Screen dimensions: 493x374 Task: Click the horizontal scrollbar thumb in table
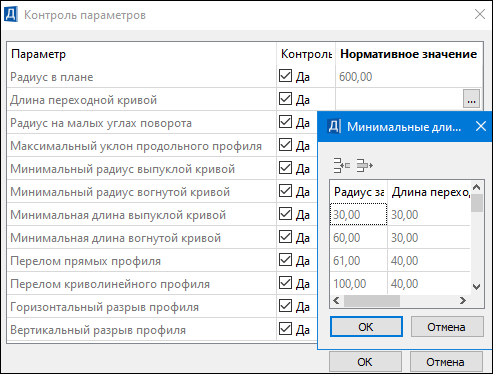coord(372,301)
